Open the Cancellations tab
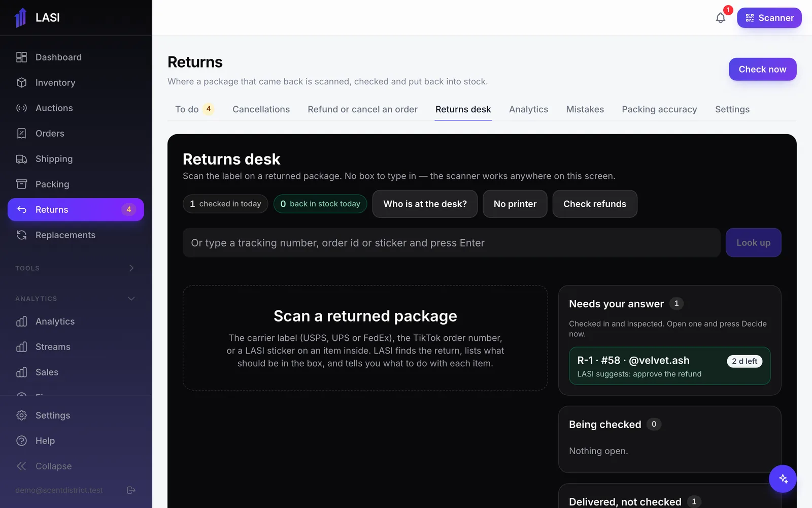 pyautogui.click(x=261, y=109)
